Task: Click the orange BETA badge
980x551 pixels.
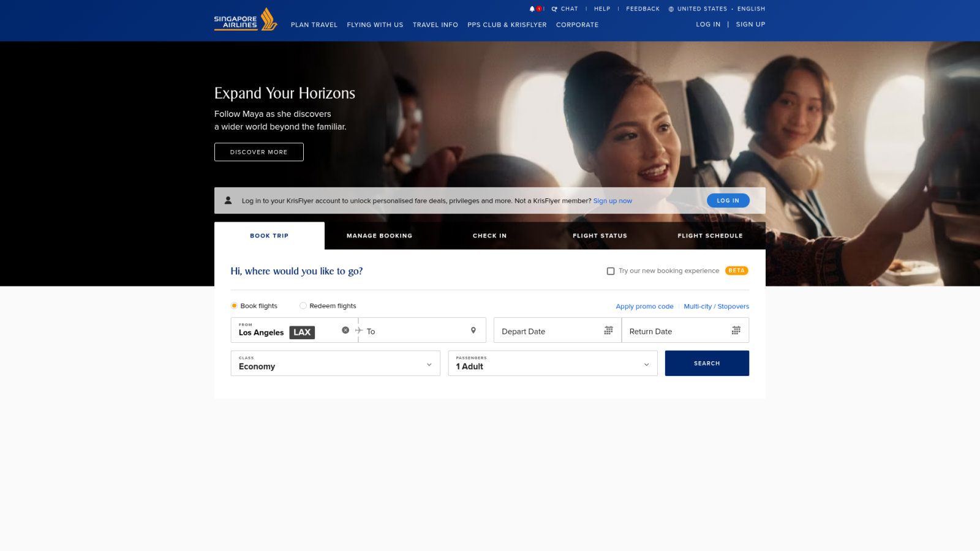Action: [737, 271]
